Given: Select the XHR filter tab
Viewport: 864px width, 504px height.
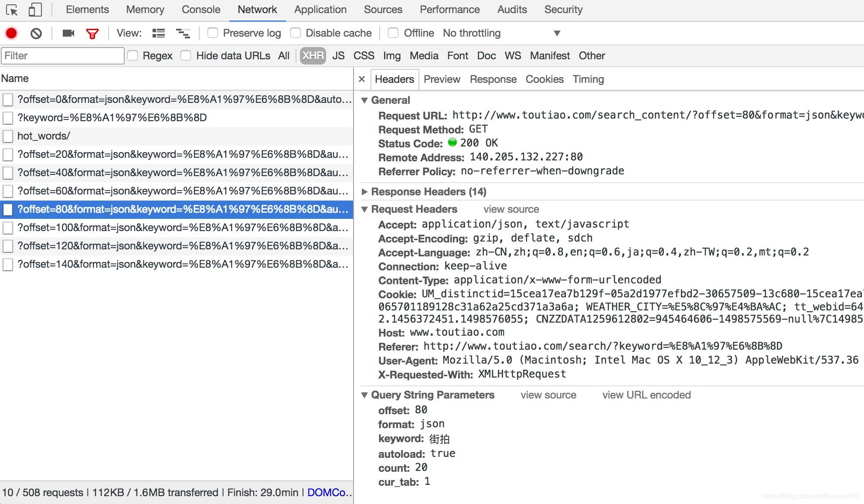Looking at the screenshot, I should point(312,56).
